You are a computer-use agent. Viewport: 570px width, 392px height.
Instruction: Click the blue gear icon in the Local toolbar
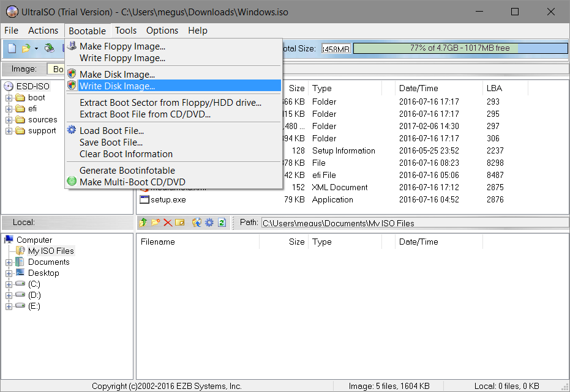click(209, 223)
